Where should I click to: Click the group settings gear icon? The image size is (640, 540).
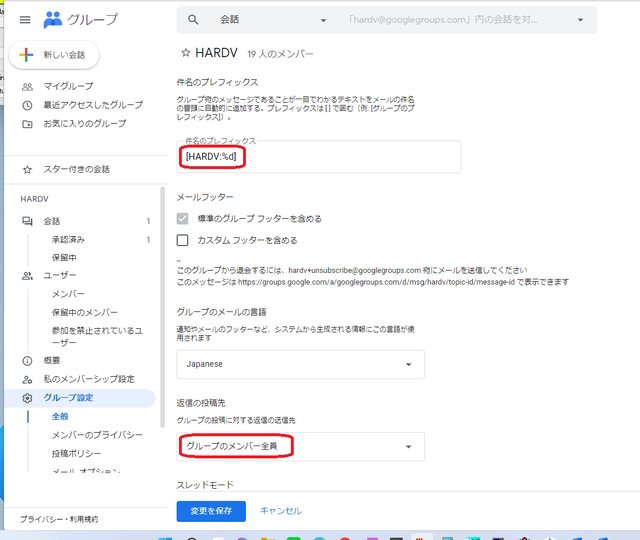pos(27,398)
